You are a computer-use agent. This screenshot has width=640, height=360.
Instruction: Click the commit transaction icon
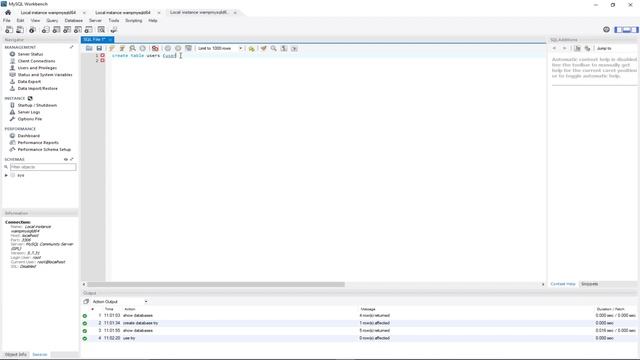coord(168,48)
